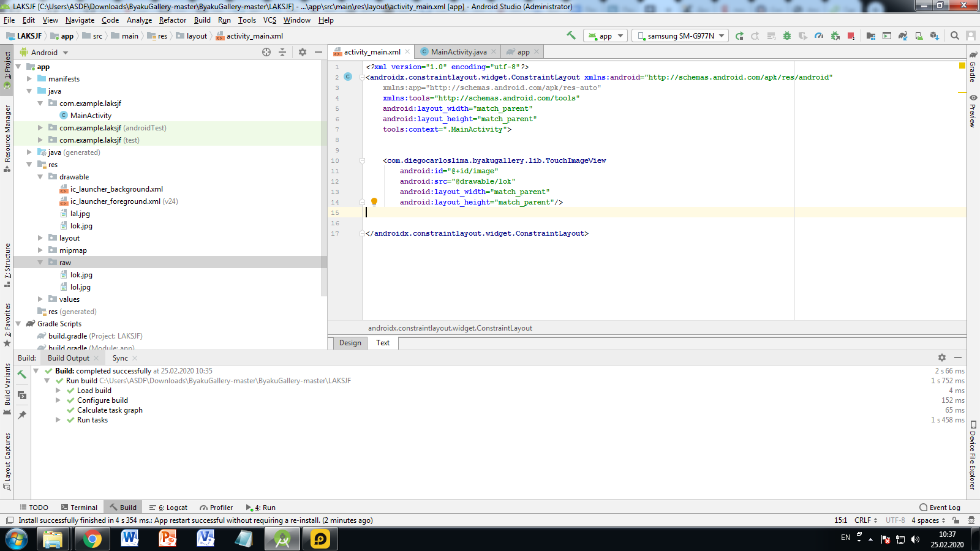
Task: Click the pin icon in Build panel sidebar
Action: (22, 415)
